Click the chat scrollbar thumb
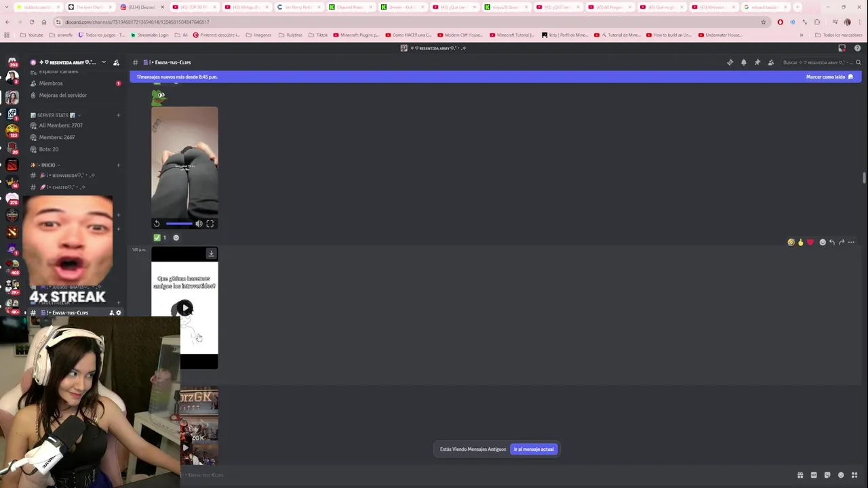Viewport: 868px width, 488px height. click(x=864, y=178)
